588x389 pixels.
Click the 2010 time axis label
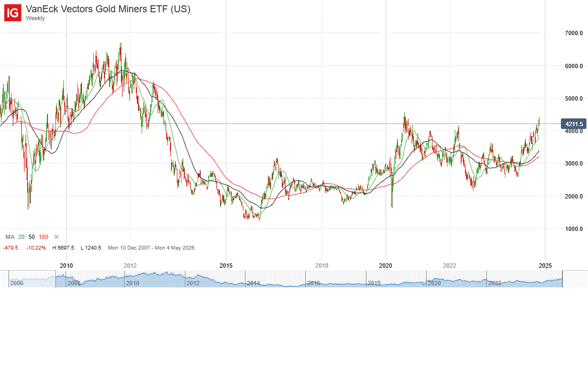(67, 266)
